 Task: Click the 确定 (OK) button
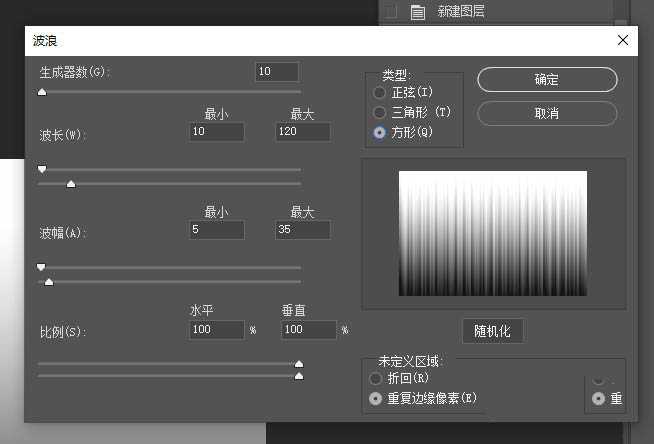[x=547, y=80]
